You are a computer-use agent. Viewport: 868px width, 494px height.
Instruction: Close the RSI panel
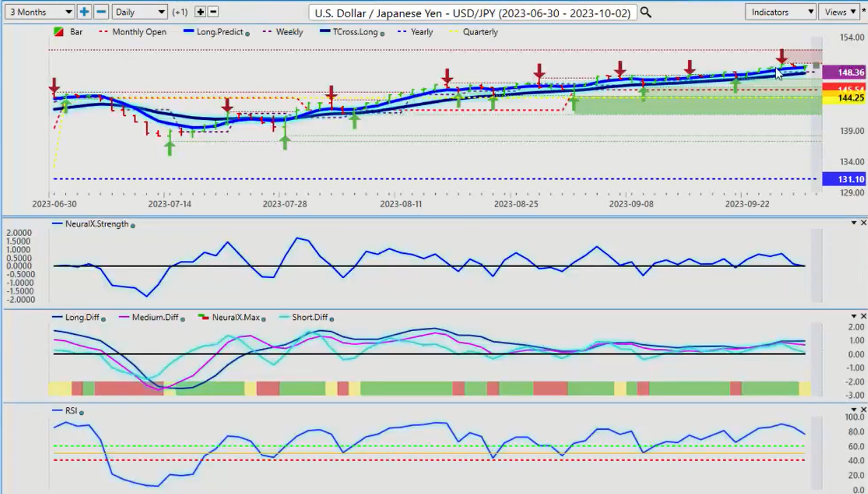pyautogui.click(x=863, y=410)
